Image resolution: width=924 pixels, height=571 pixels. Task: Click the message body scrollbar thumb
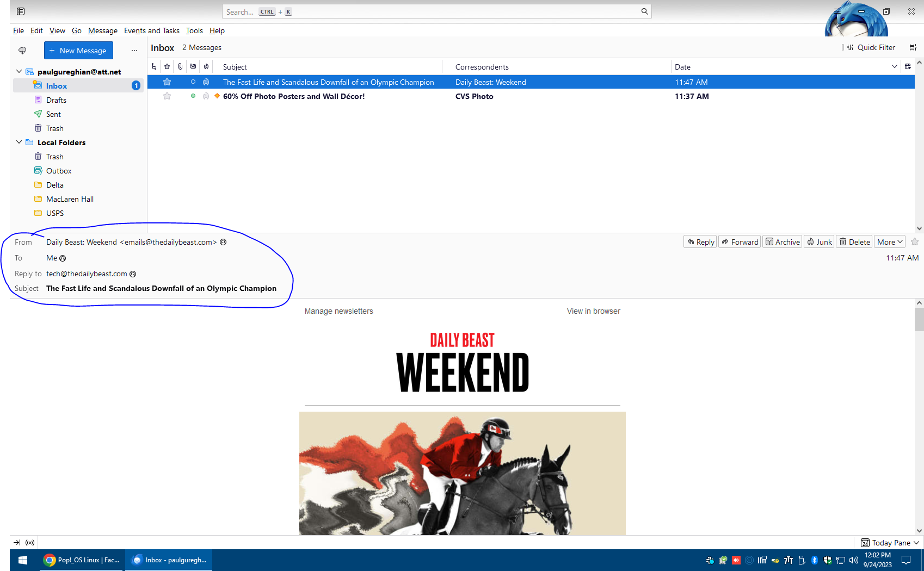coord(919,319)
